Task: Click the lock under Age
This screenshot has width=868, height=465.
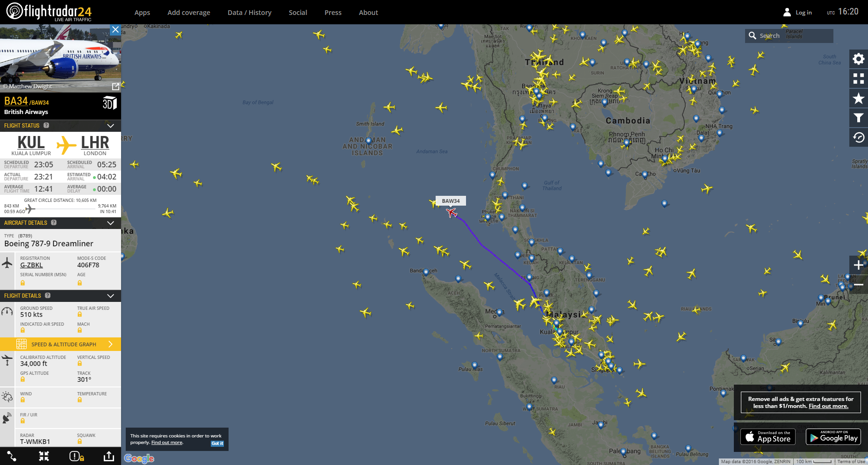Action: 79,283
